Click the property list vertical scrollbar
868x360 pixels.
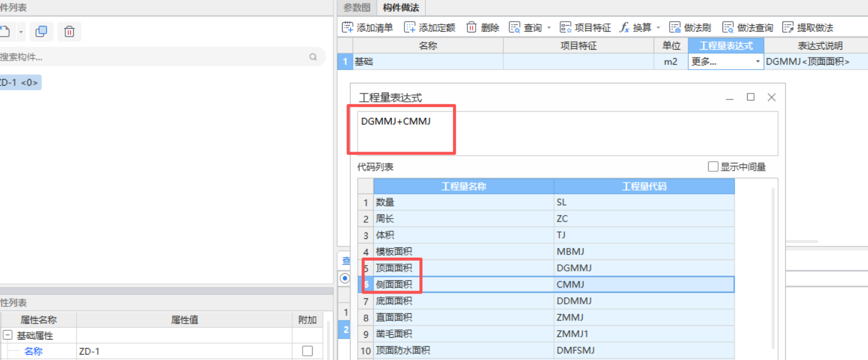pyautogui.click(x=328, y=340)
